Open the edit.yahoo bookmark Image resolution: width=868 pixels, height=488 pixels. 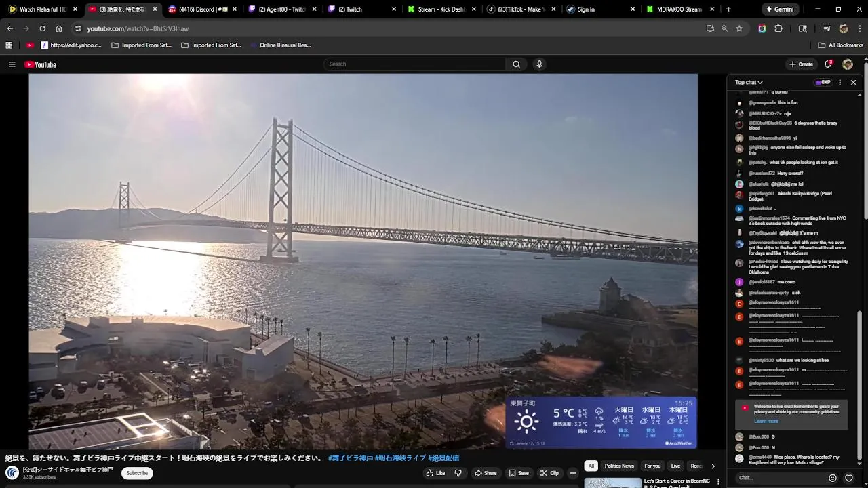[x=71, y=45]
